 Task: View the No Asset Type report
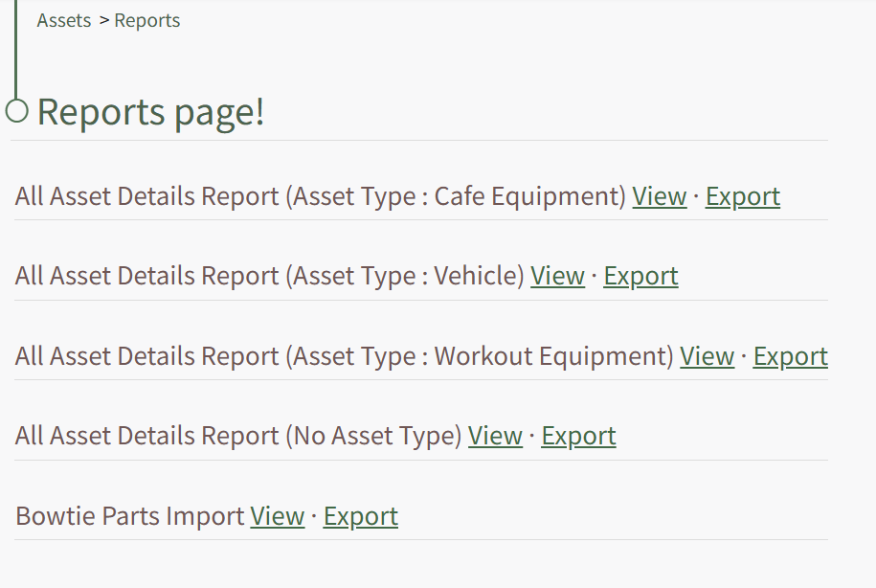(495, 436)
